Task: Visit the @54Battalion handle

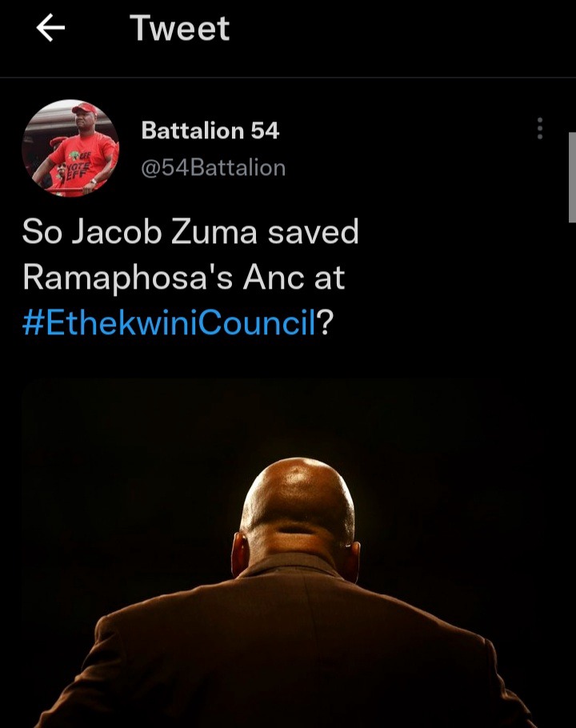Action: [213, 168]
